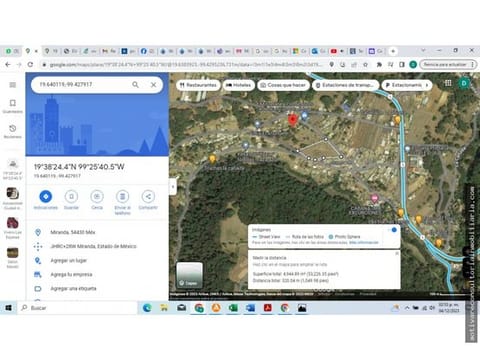The height and width of the screenshot is (360, 480).
Task: Open Chrome extensions puzzle icon
Action: (x=379, y=64)
